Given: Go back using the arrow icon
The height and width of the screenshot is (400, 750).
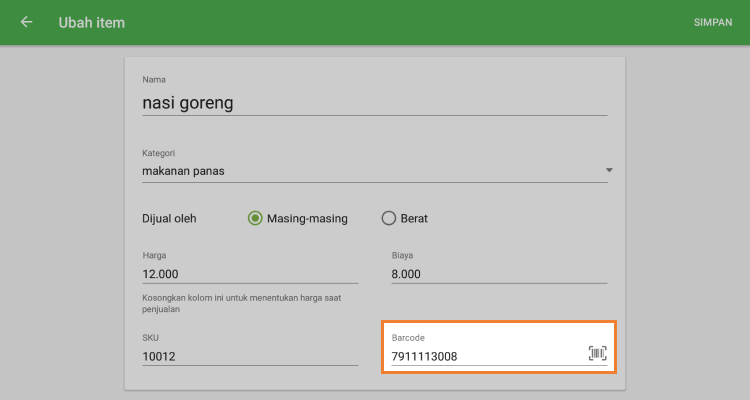Looking at the screenshot, I should tap(26, 22).
